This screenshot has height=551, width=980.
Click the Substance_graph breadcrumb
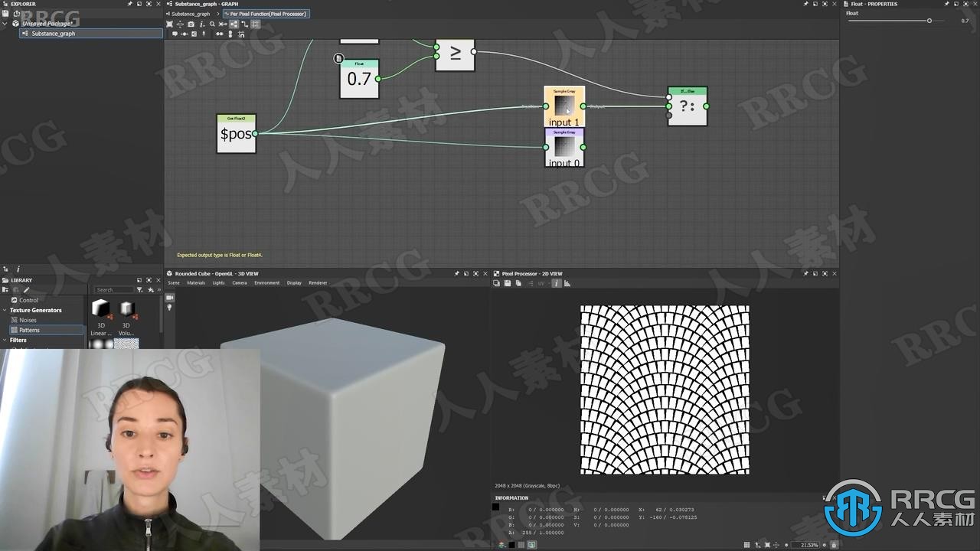(191, 14)
